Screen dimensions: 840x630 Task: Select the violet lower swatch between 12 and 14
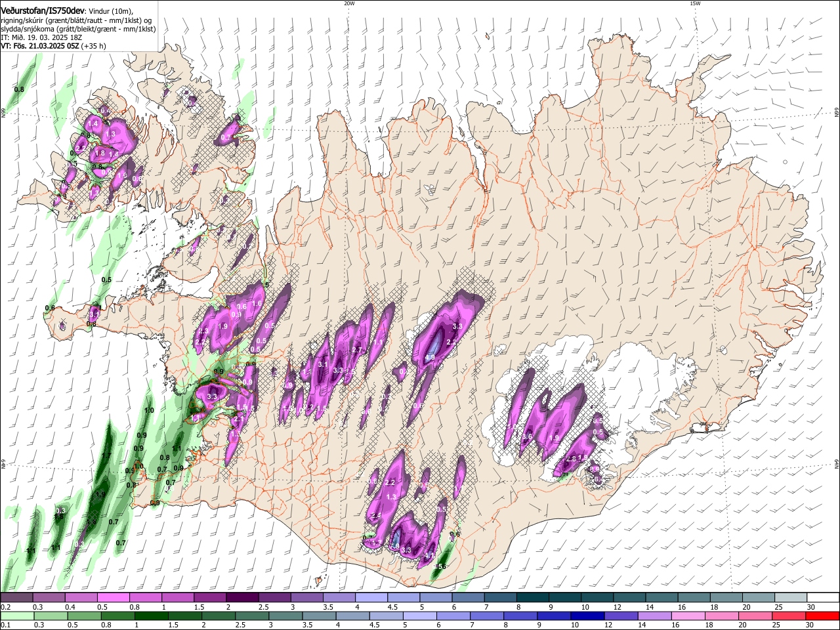tap(621, 616)
